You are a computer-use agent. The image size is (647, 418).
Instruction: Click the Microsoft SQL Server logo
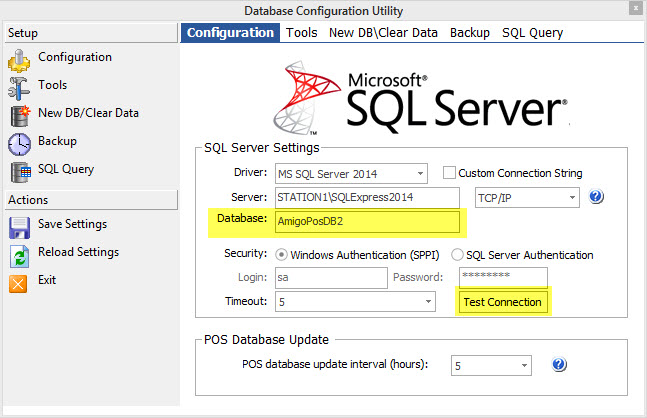(420, 98)
